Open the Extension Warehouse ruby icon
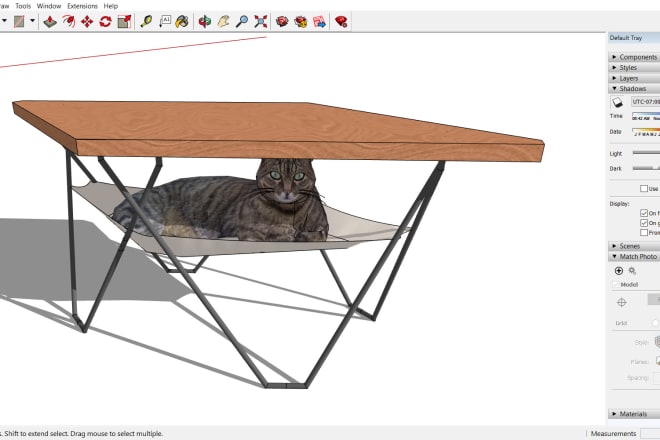The width and height of the screenshot is (660, 440). [x=341, y=21]
